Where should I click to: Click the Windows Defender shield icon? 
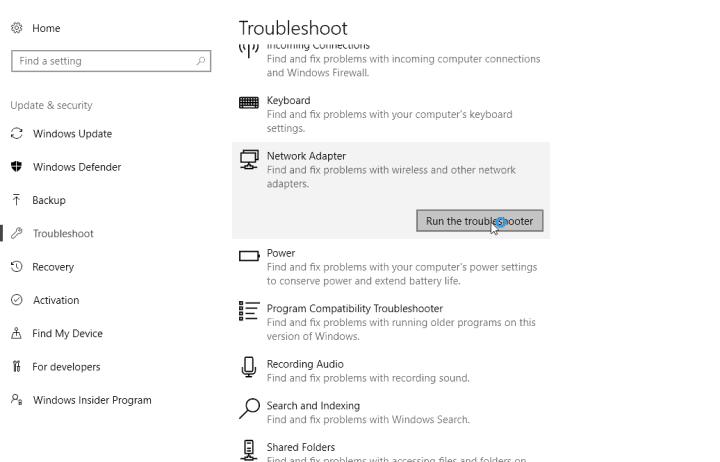pyautogui.click(x=16, y=167)
